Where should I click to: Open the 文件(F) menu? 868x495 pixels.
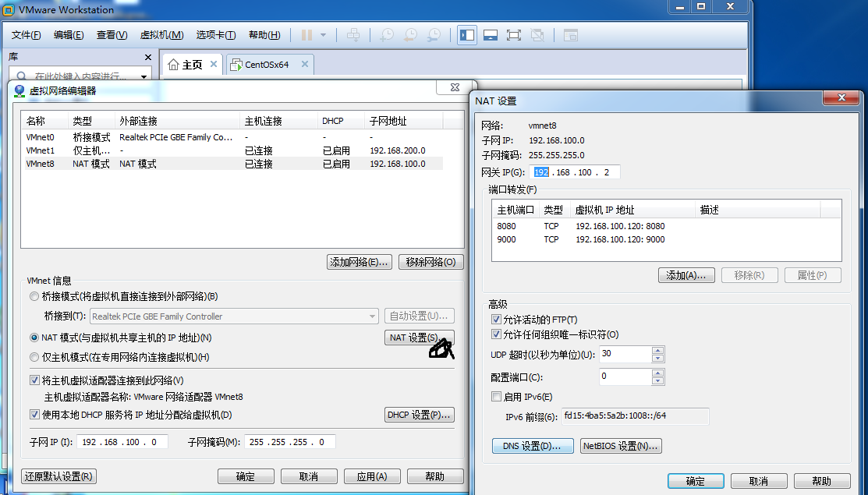tap(26, 35)
